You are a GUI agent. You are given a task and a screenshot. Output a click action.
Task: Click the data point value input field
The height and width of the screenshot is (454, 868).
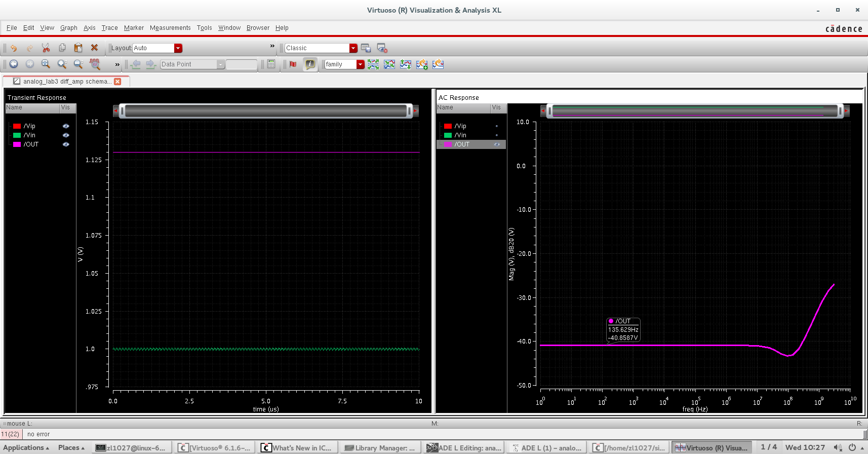[x=242, y=64]
